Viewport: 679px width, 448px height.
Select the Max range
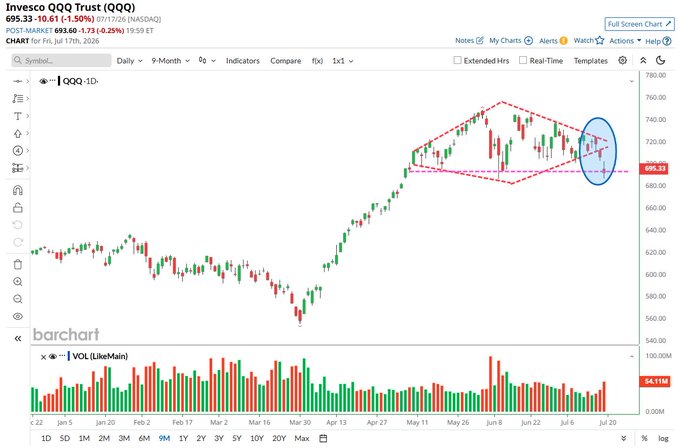pos(302,438)
